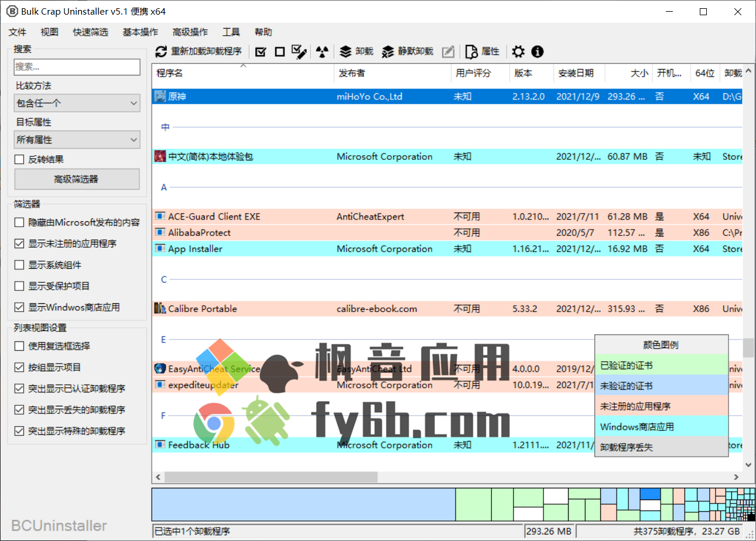756x541 pixels.
Task: Click the 原神 program icon
Action: click(160, 96)
